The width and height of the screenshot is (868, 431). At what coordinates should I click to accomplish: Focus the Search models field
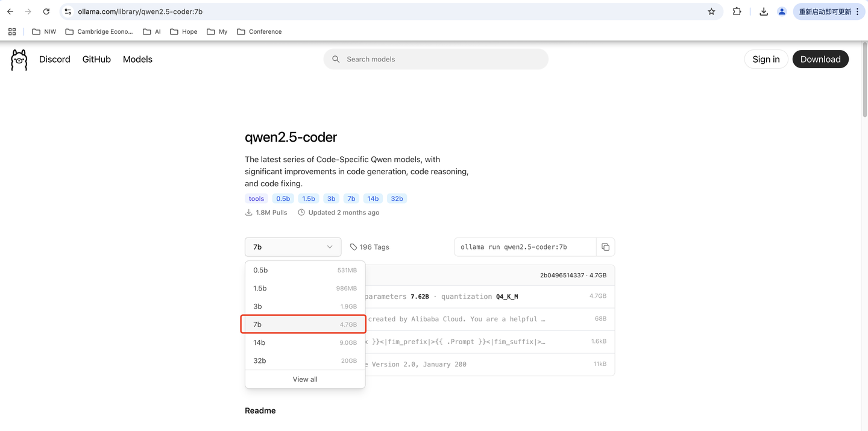(x=436, y=59)
